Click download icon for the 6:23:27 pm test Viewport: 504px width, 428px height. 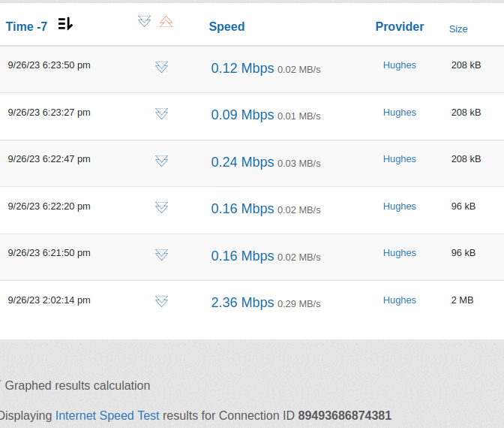(x=161, y=113)
